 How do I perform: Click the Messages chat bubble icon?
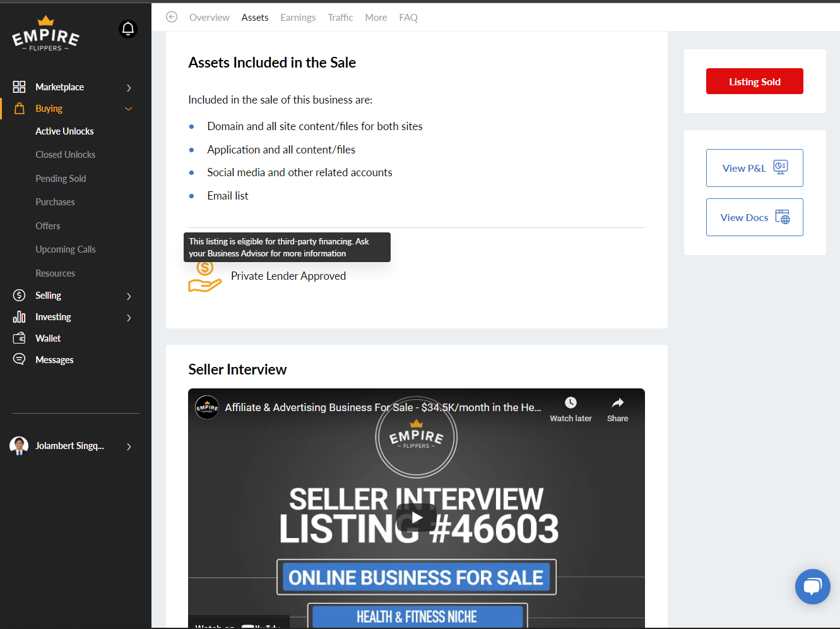[x=20, y=359]
